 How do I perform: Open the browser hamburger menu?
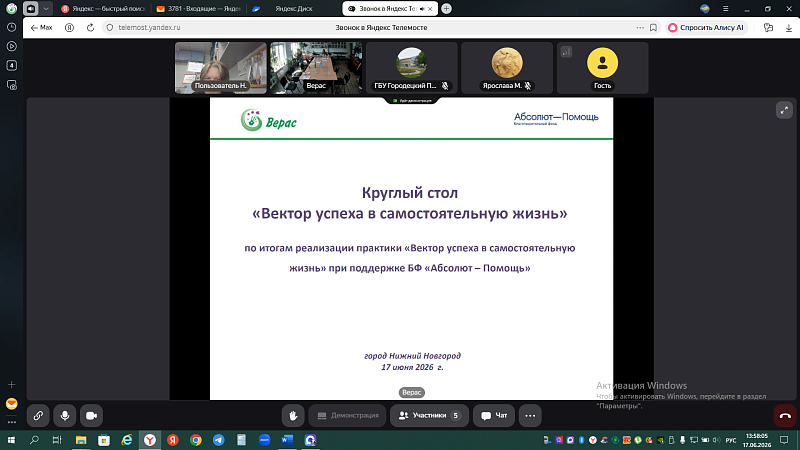pos(726,9)
